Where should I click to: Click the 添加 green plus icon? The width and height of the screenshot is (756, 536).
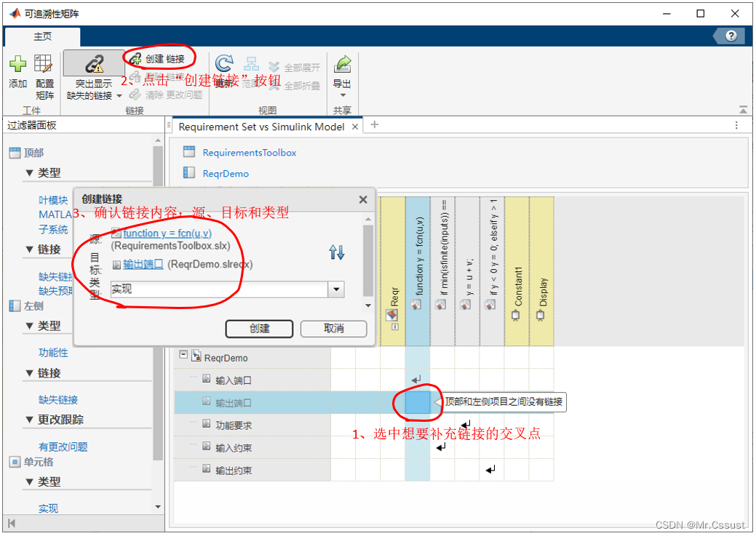(x=17, y=65)
